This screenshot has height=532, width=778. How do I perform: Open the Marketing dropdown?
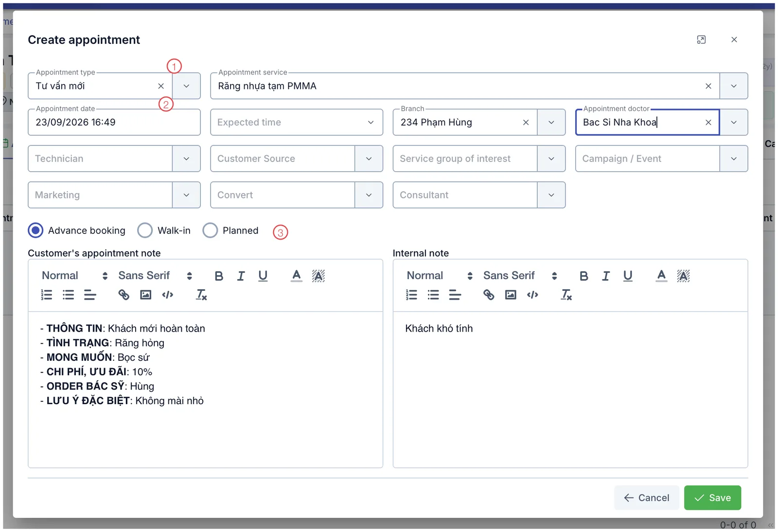tap(186, 195)
